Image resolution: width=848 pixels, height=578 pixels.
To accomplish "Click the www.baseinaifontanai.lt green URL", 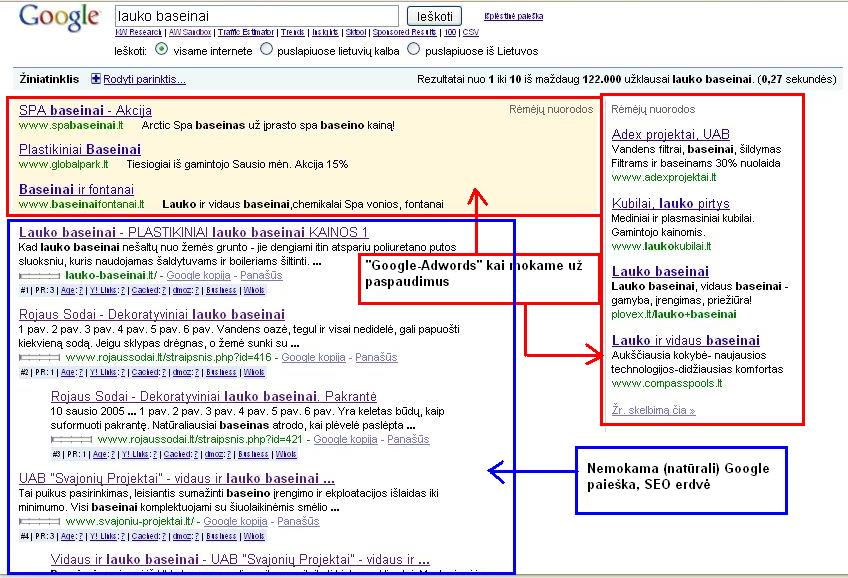I will [x=82, y=204].
